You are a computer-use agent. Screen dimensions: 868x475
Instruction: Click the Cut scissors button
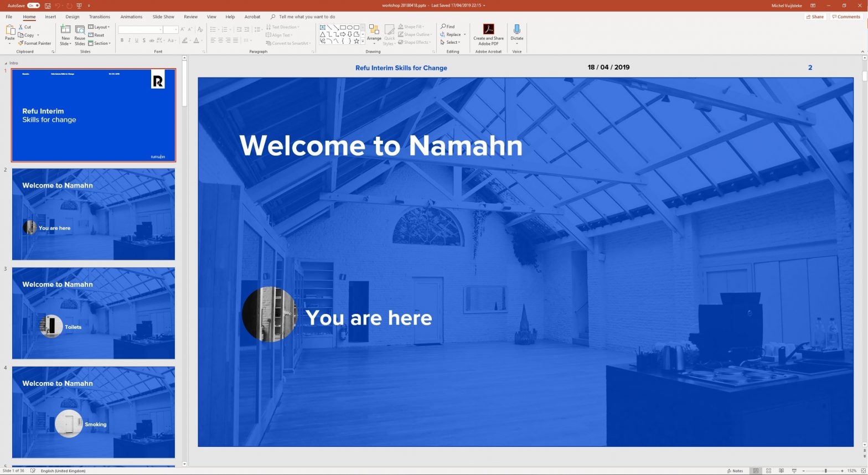(x=25, y=27)
